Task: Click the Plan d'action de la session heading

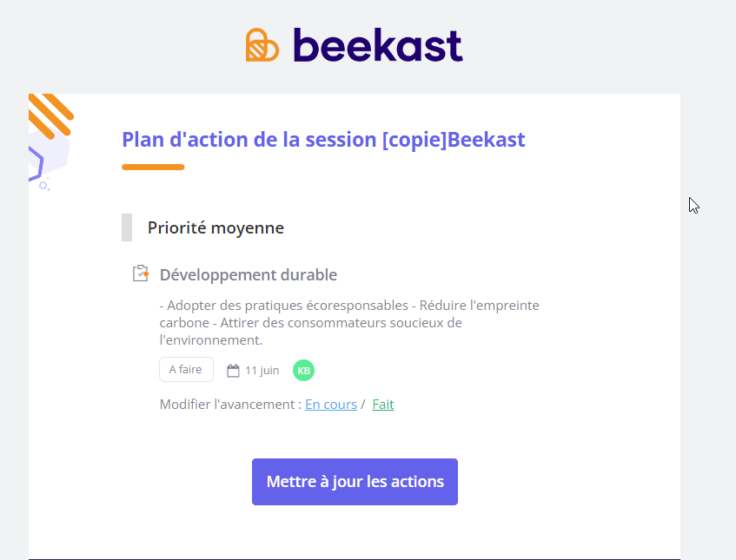Action: tap(323, 140)
